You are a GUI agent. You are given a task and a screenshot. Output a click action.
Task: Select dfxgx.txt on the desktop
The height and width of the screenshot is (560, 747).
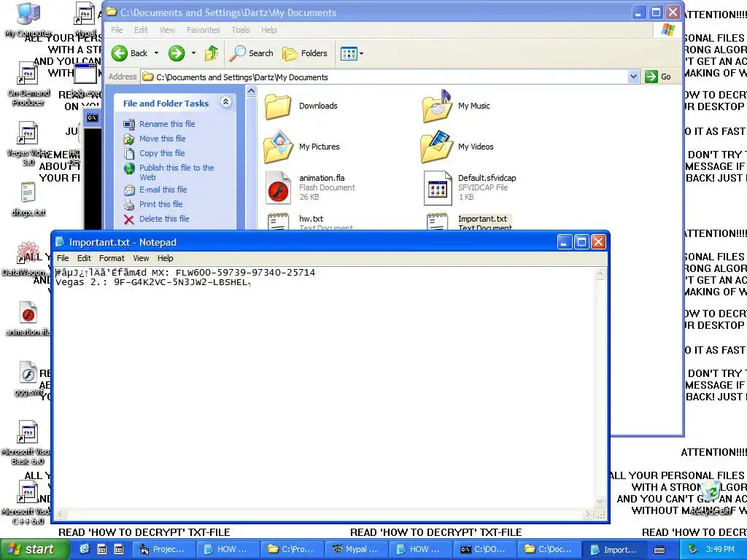pos(28,199)
